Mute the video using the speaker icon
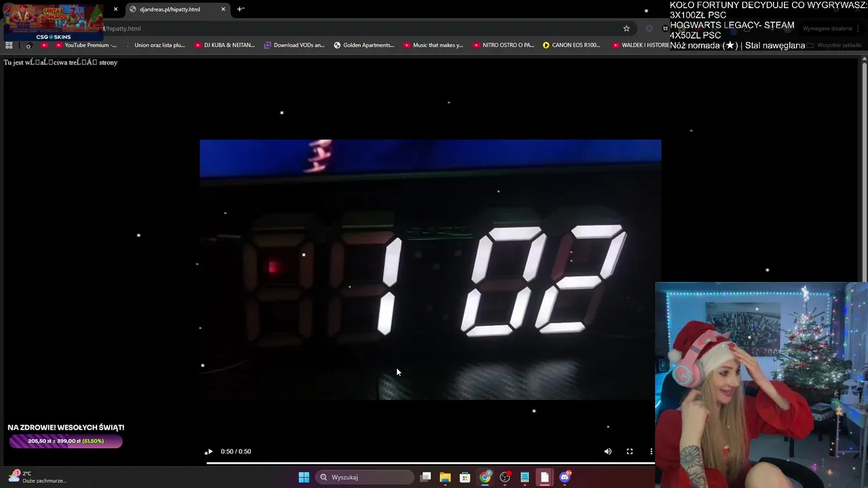This screenshot has height=488, width=868. pyautogui.click(x=608, y=451)
